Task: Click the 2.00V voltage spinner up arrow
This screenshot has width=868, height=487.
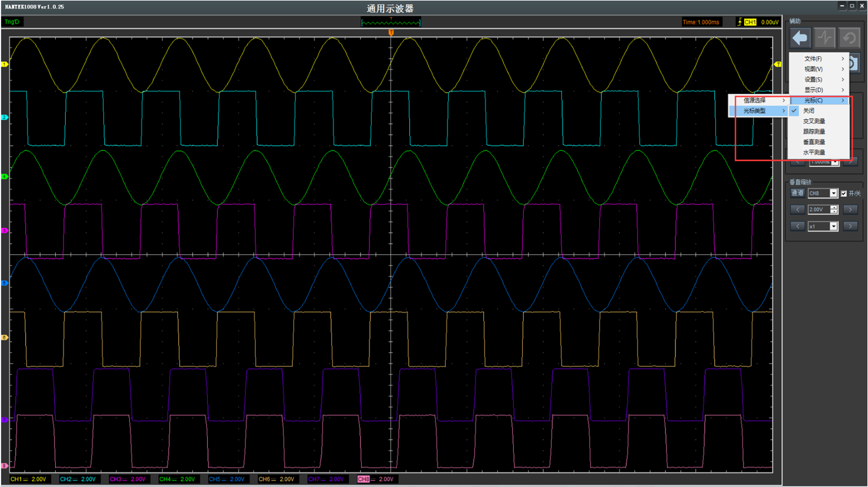Action: [834, 207]
